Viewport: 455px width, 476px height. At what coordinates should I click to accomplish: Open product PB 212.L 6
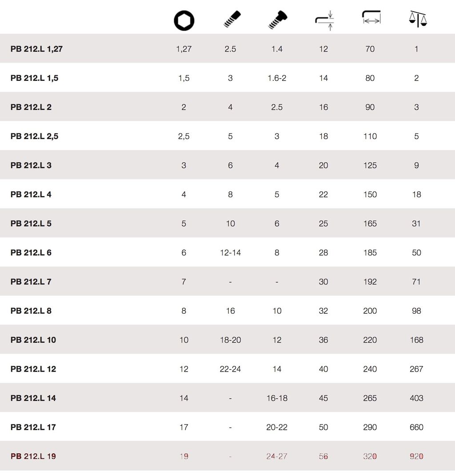[x=31, y=252]
